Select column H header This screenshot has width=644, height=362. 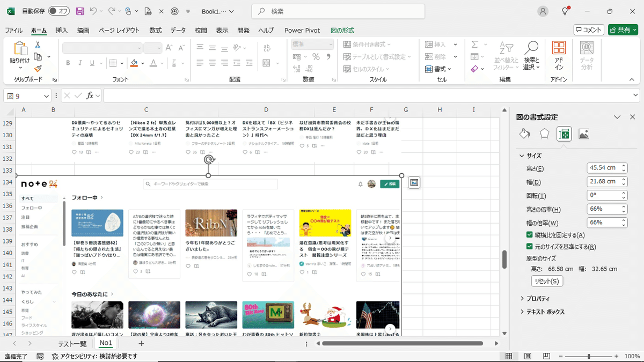tap(439, 110)
